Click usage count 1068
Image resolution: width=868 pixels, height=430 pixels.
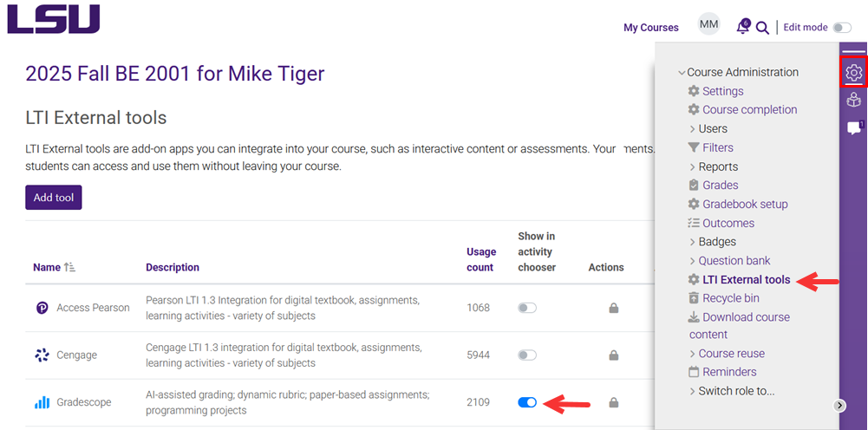(479, 308)
